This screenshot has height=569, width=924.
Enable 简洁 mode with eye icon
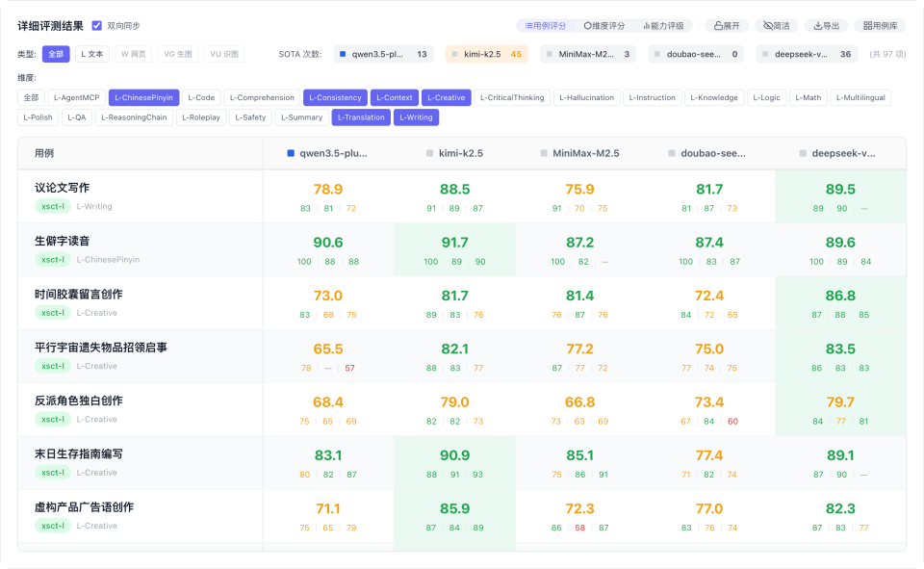776,26
